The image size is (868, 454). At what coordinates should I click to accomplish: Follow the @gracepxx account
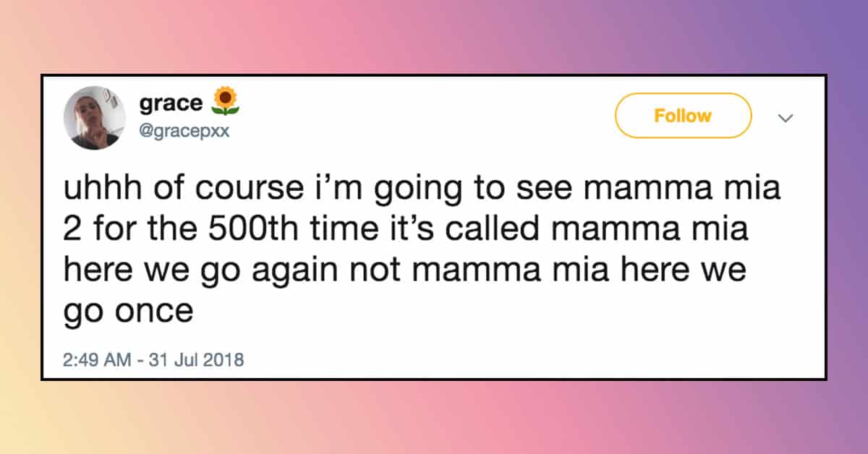pyautogui.click(x=683, y=116)
